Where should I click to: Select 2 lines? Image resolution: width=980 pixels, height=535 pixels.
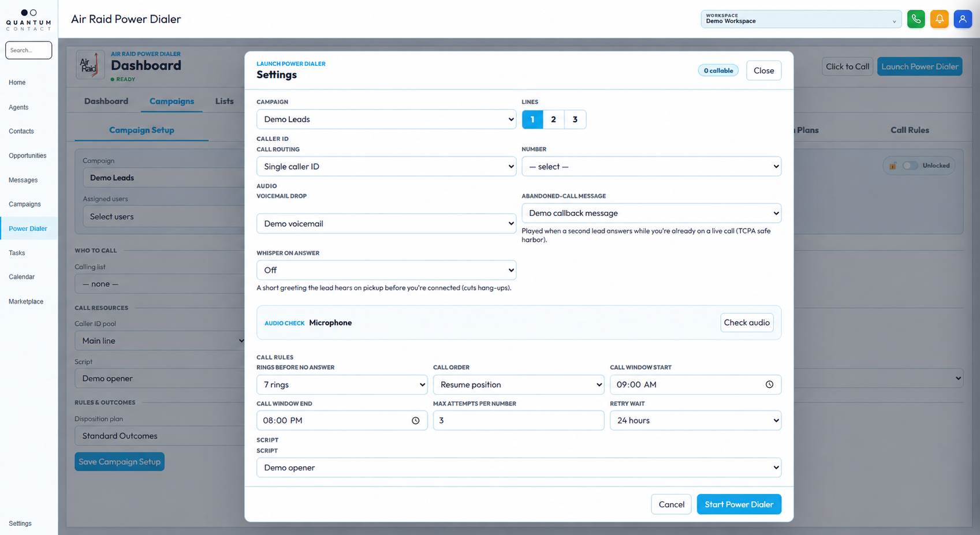coord(553,119)
